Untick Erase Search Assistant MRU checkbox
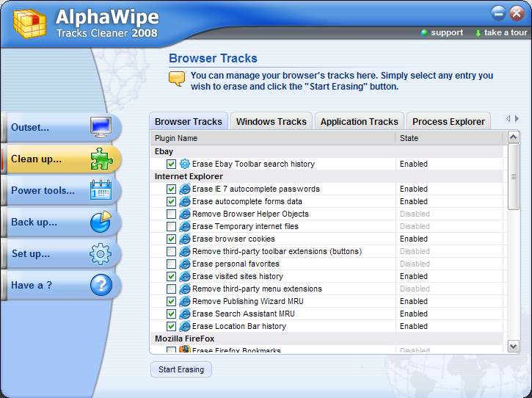 pyautogui.click(x=171, y=314)
